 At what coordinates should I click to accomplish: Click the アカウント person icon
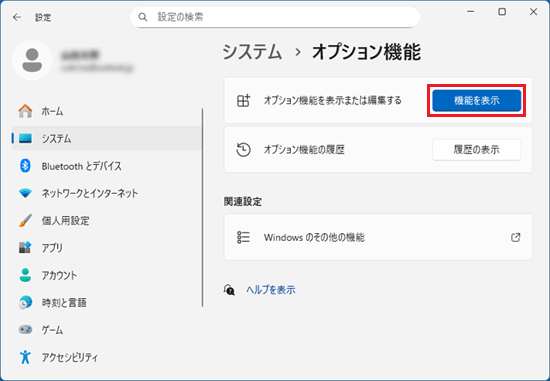coord(25,275)
